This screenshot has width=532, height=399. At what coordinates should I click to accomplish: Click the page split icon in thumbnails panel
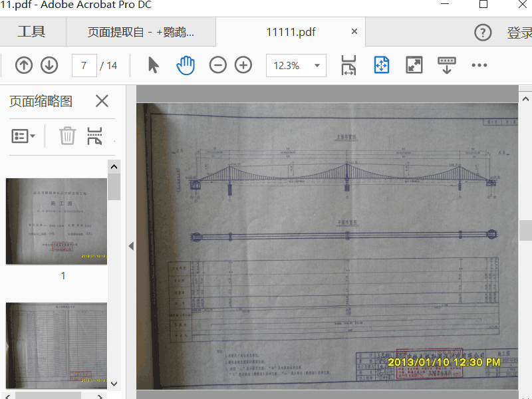(94, 136)
